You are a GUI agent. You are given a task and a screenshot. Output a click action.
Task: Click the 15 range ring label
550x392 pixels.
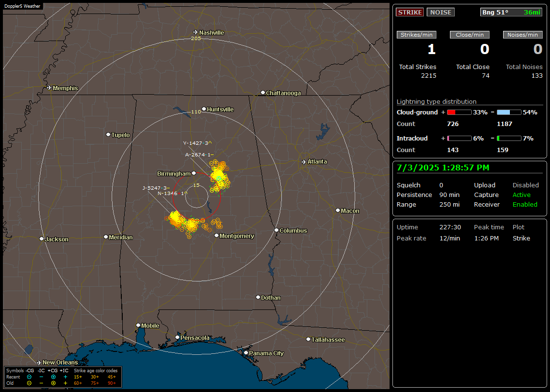(x=196, y=185)
